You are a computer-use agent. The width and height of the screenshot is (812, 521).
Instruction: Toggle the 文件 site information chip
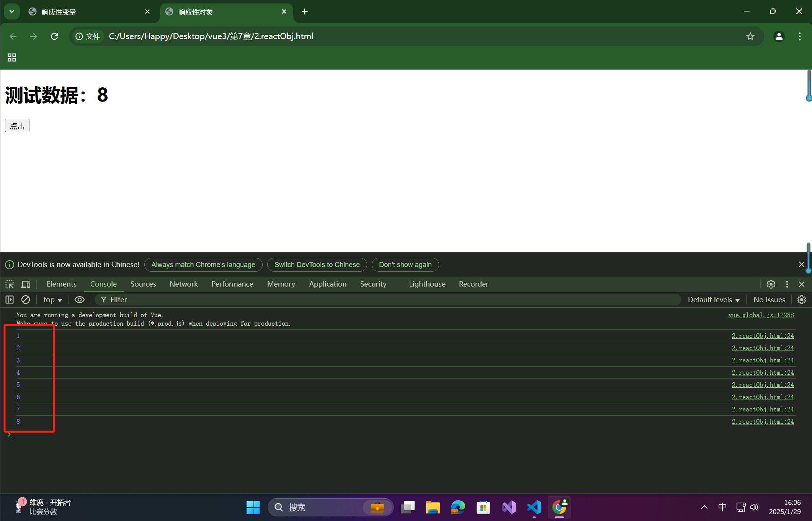87,36
